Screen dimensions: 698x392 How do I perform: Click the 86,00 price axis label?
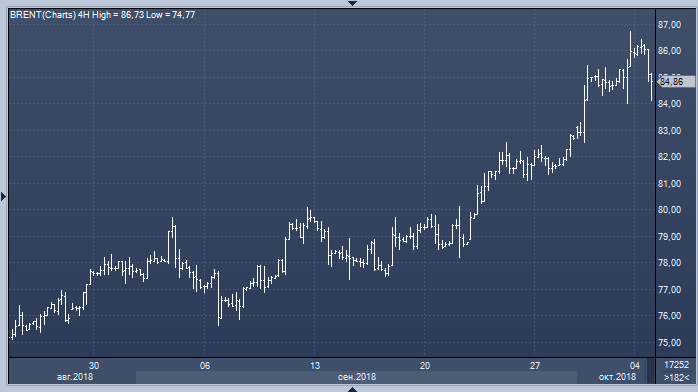(670, 51)
